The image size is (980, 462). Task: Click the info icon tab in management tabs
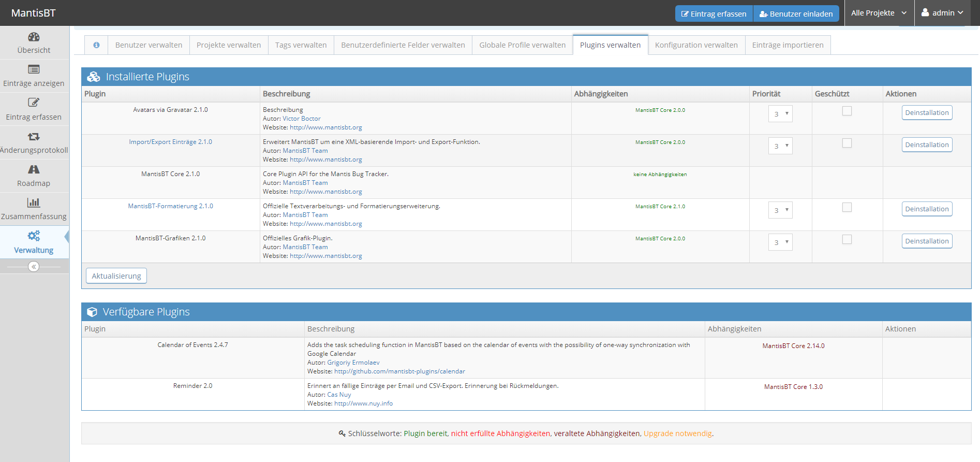pos(96,45)
